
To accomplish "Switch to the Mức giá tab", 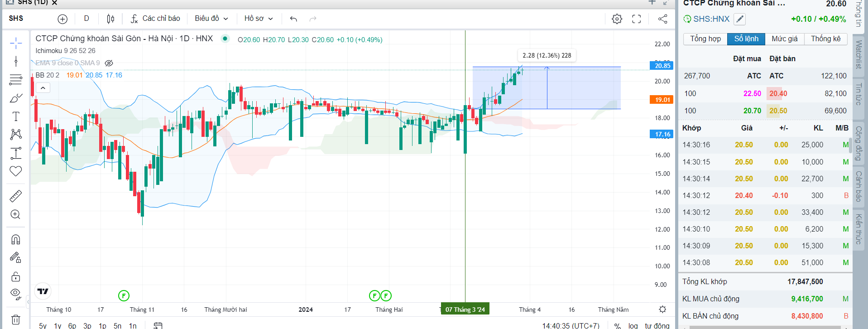I will [x=785, y=39].
